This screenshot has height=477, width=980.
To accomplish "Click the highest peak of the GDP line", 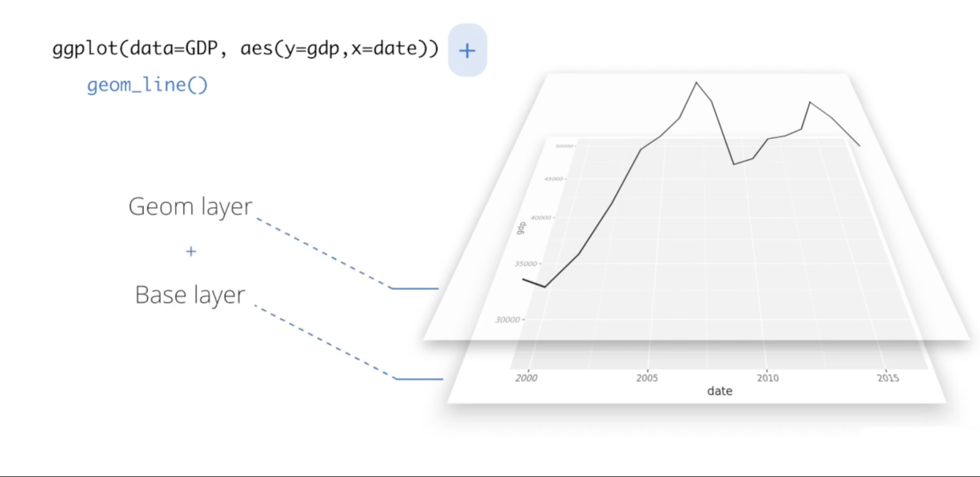I will click(697, 82).
